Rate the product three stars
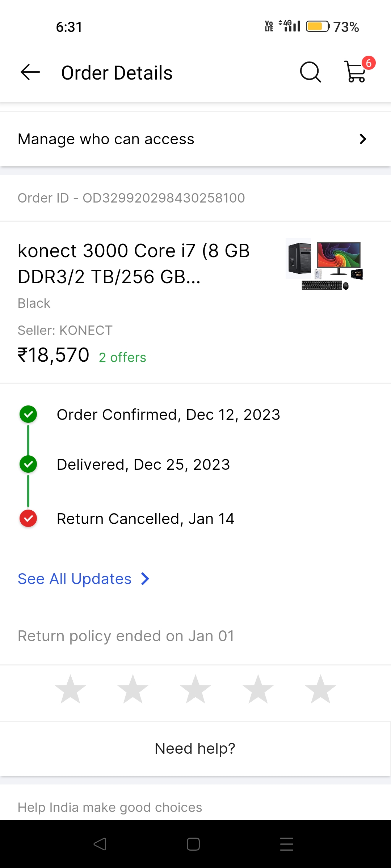This screenshot has height=868, width=391. [195, 689]
